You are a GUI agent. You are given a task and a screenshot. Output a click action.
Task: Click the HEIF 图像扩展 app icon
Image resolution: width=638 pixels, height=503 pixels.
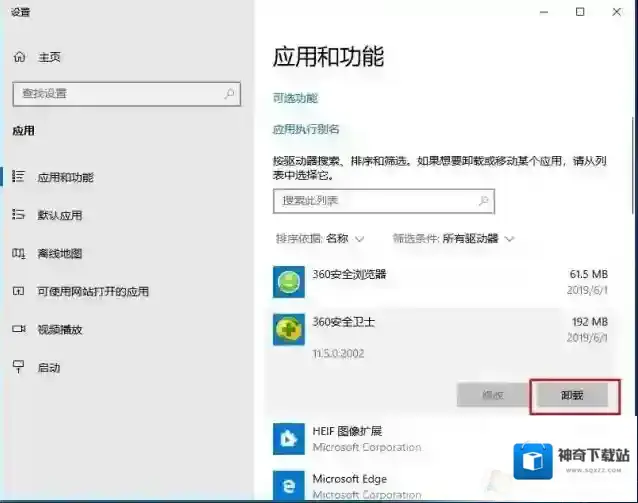click(288, 438)
